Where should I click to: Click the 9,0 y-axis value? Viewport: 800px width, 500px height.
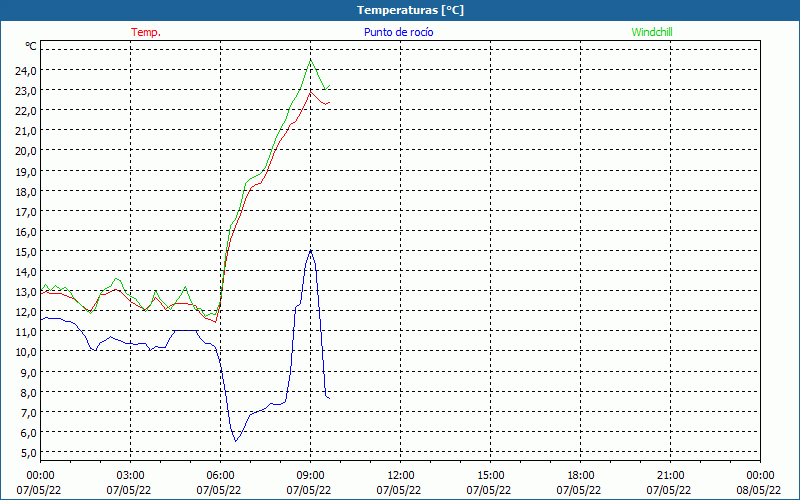click(x=28, y=372)
